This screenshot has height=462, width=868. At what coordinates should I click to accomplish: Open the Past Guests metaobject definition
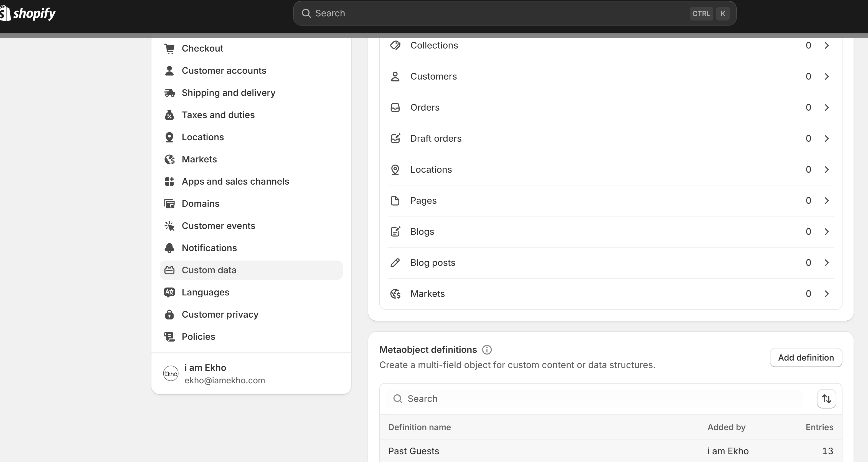413,451
